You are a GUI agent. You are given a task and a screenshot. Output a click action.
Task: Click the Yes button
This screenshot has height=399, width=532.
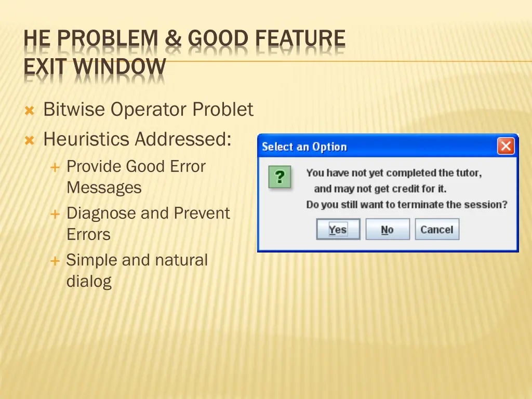(338, 230)
